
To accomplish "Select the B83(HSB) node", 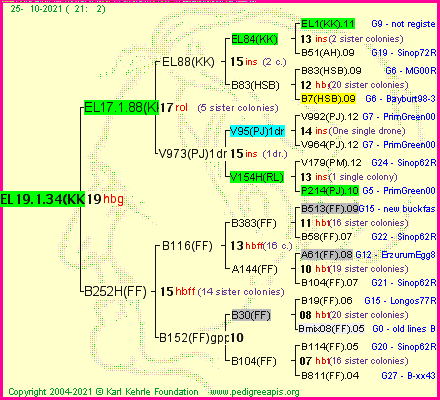I will click(255, 85).
